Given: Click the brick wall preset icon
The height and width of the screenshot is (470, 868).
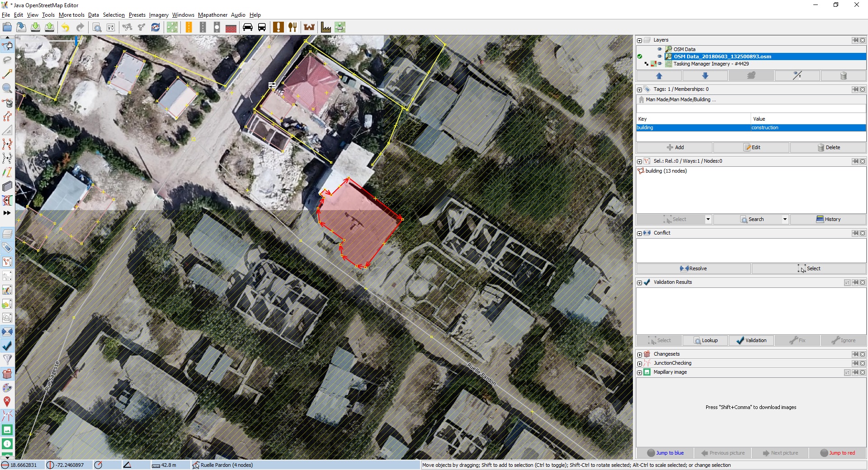Looking at the screenshot, I should (231, 28).
